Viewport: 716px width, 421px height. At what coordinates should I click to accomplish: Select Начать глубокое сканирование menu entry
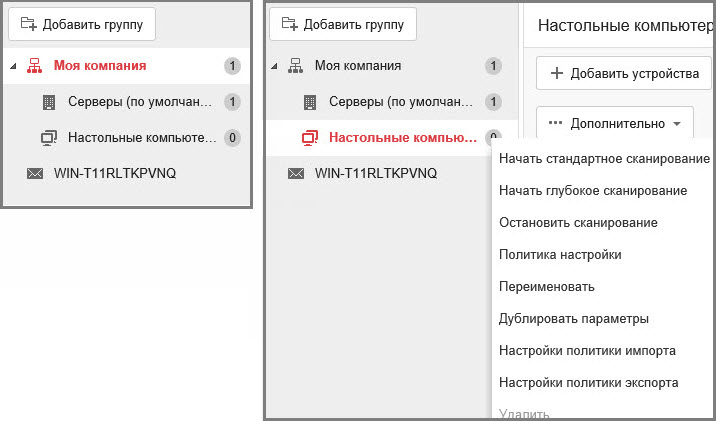coord(592,190)
